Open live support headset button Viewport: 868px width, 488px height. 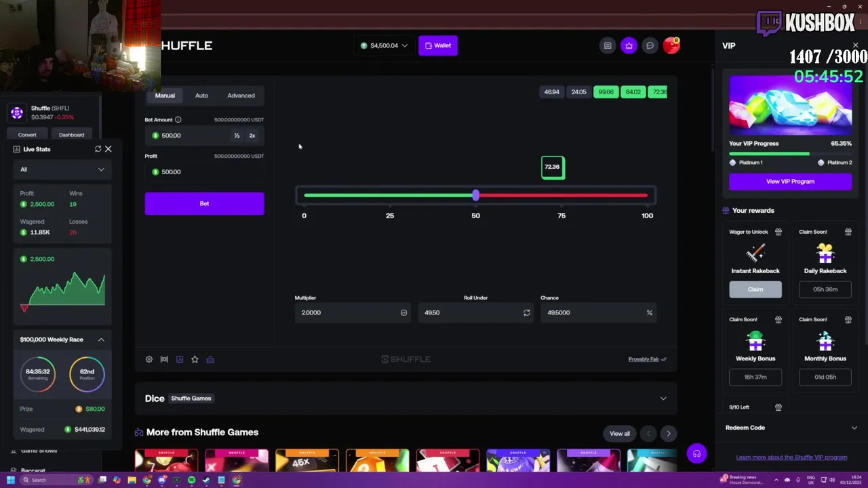696,453
